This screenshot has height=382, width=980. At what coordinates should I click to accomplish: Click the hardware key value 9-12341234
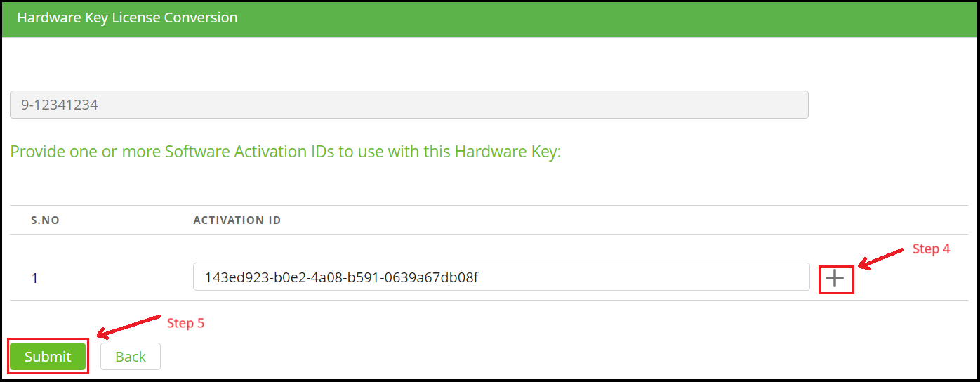click(60, 105)
